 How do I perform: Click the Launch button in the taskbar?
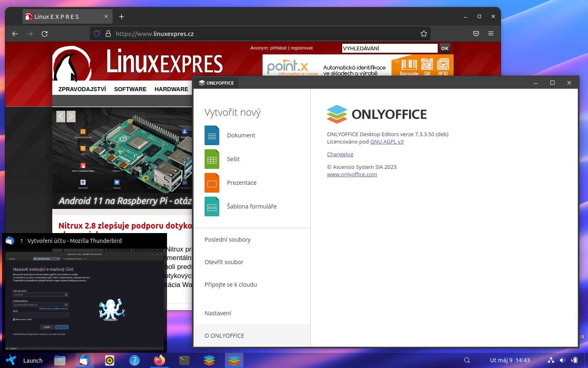[x=33, y=361]
